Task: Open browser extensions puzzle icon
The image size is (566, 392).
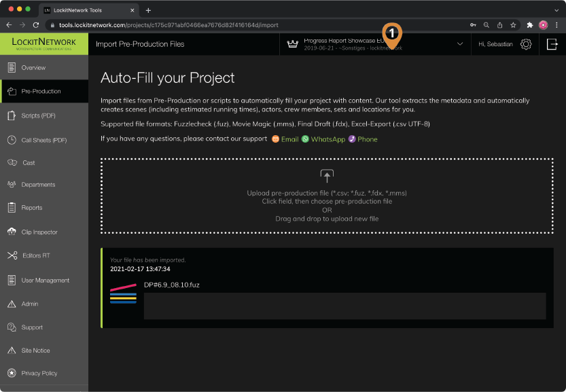Action: 529,25
